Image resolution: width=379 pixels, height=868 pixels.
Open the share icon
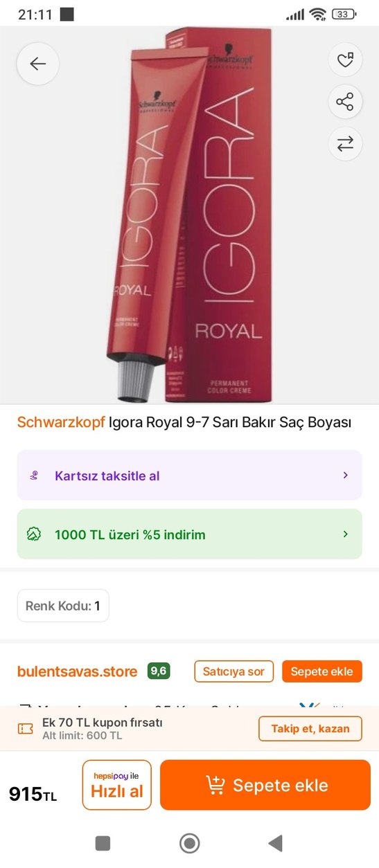tap(345, 102)
